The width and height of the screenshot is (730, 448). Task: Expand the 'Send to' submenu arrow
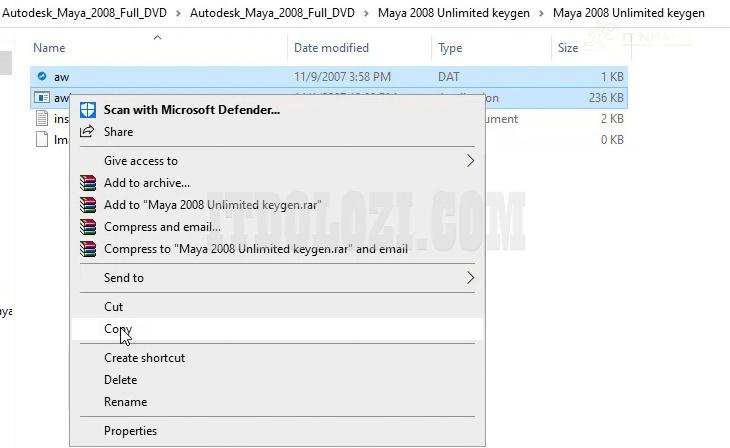click(x=470, y=278)
